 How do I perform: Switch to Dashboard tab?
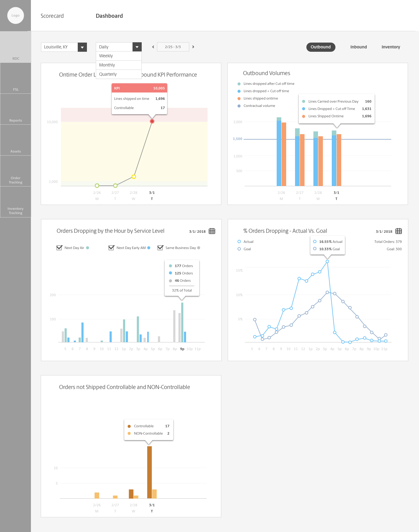pos(109,16)
